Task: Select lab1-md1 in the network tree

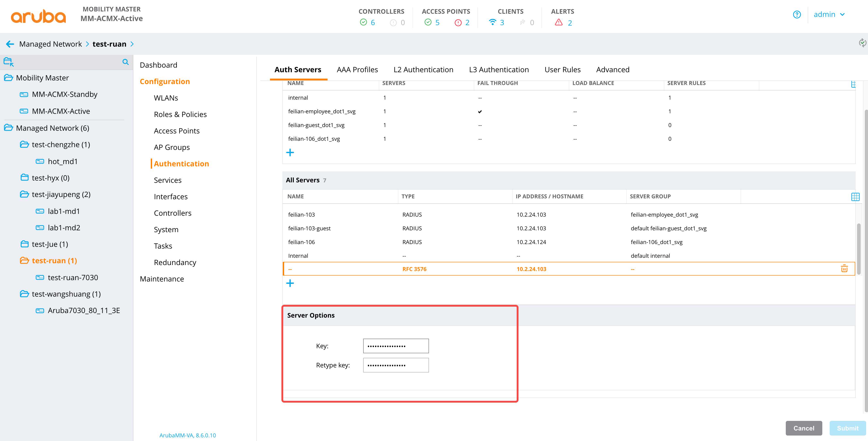Action: tap(64, 211)
